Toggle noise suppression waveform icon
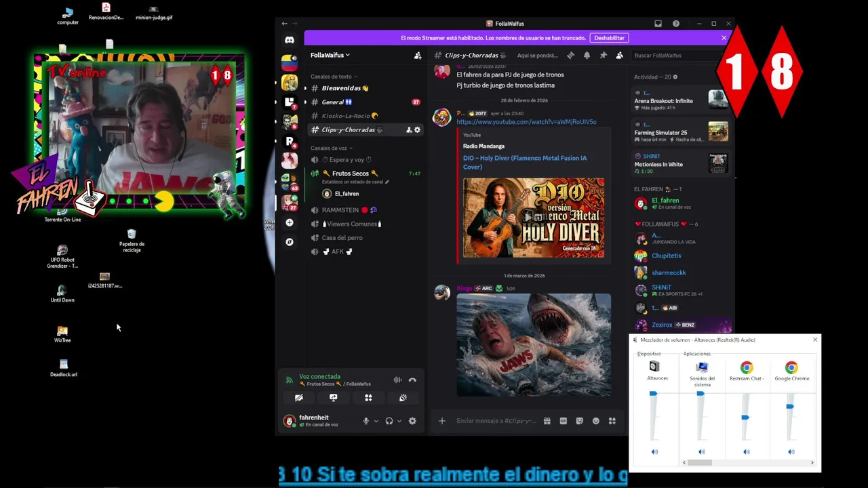 (397, 380)
